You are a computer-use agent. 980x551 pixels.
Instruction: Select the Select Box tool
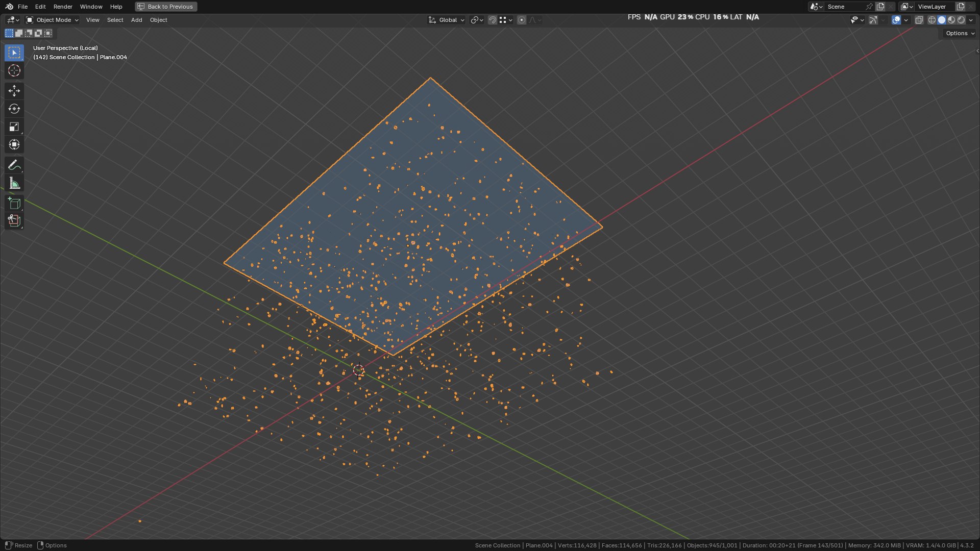tap(14, 53)
